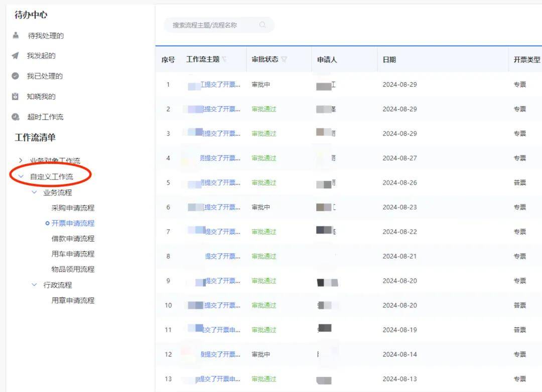The image size is (542, 392).
Task: Open the workflow subject link in row 8
Action: pyautogui.click(x=222, y=256)
